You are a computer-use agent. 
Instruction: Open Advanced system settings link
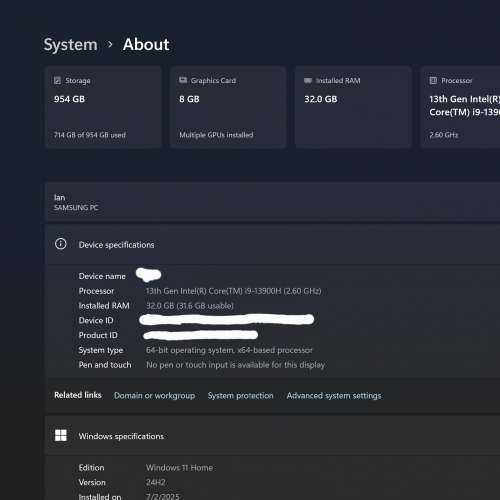[334, 396]
